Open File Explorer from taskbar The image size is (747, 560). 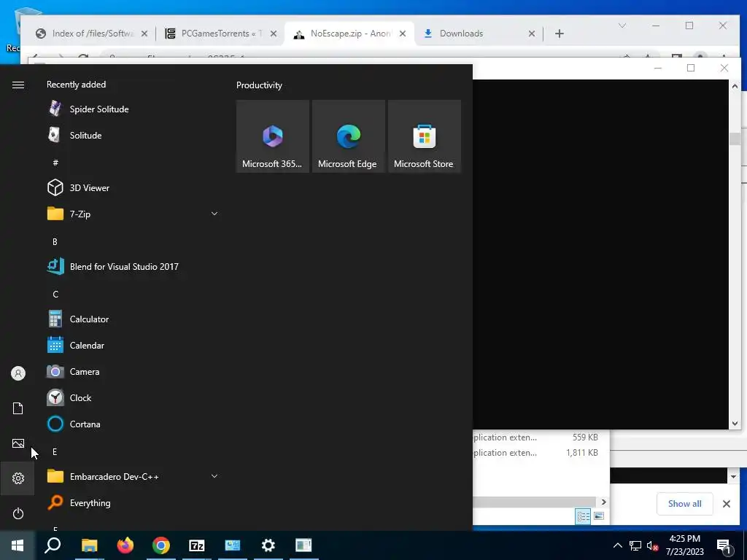tap(89, 545)
